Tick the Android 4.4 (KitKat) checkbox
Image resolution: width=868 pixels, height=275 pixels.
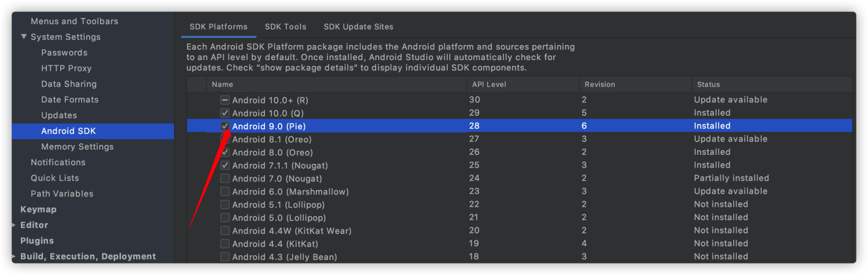(x=225, y=244)
